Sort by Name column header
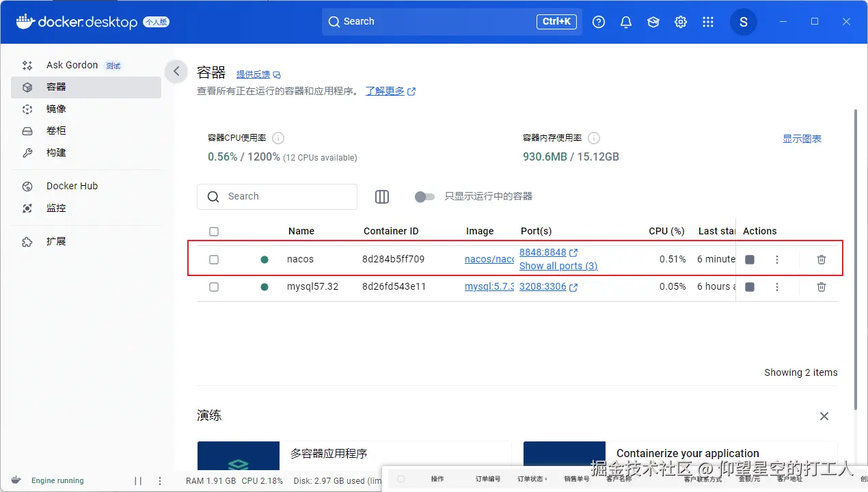Viewport: 868px width, 492px height. (301, 231)
